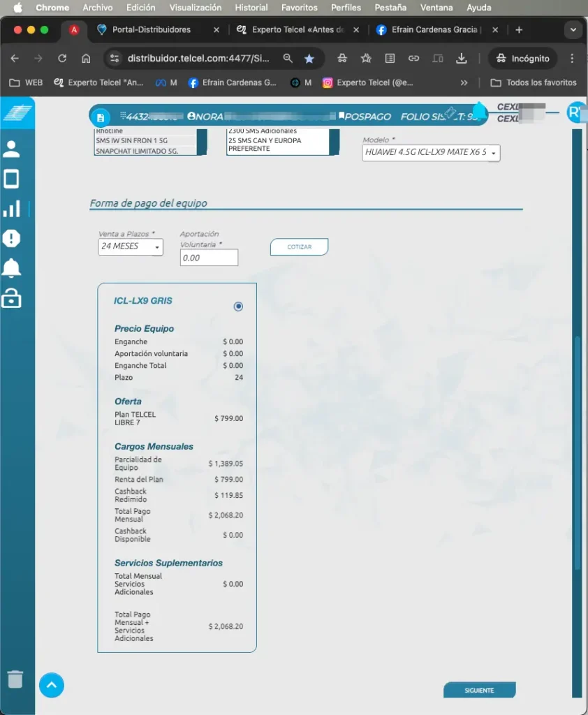Open the bell notifications sidebar icon

coord(11,268)
